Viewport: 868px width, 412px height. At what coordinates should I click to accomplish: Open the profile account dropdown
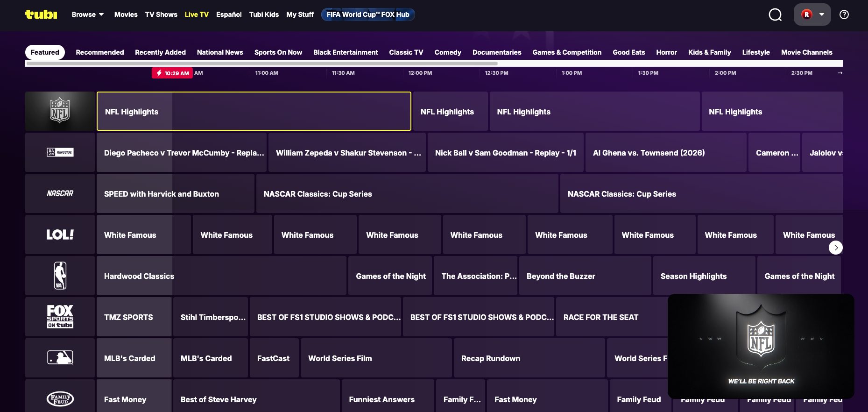click(812, 14)
